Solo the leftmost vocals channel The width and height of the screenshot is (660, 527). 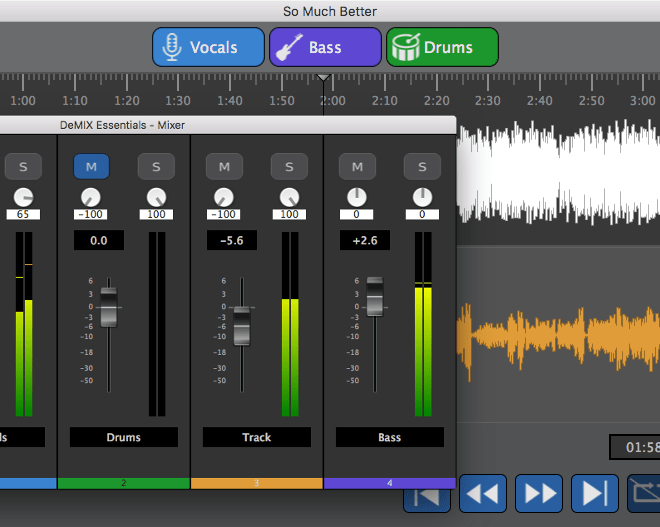coord(23,167)
